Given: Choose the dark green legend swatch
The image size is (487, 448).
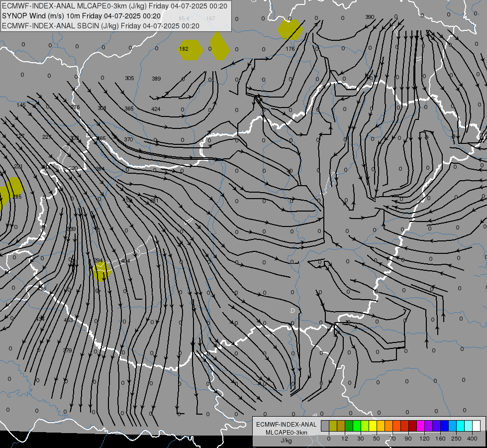Looking at the screenshot, I should click(x=349, y=426).
